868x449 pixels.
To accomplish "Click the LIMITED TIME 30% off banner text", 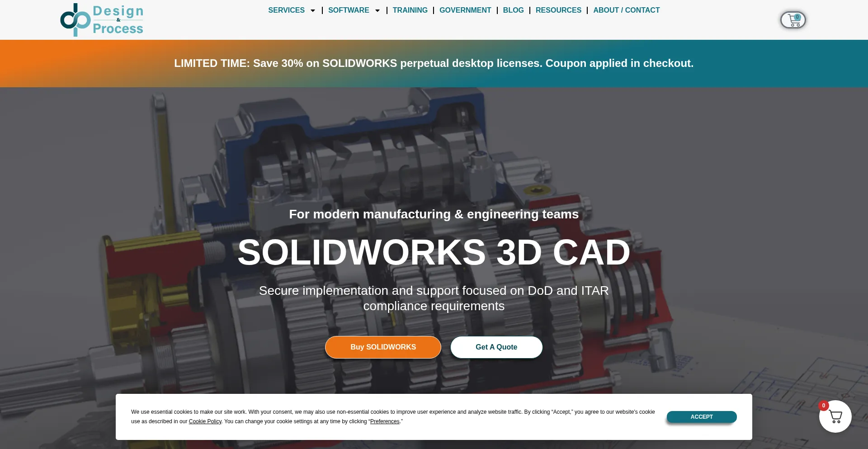I will [x=434, y=63].
